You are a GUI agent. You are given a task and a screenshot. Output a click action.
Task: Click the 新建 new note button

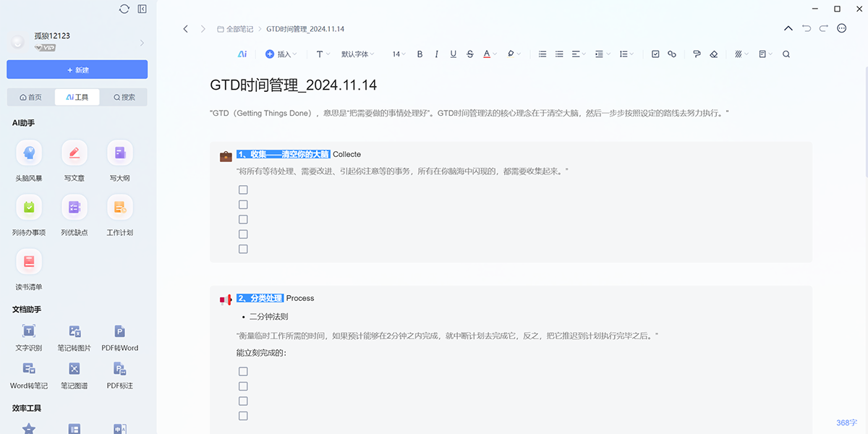(x=77, y=69)
